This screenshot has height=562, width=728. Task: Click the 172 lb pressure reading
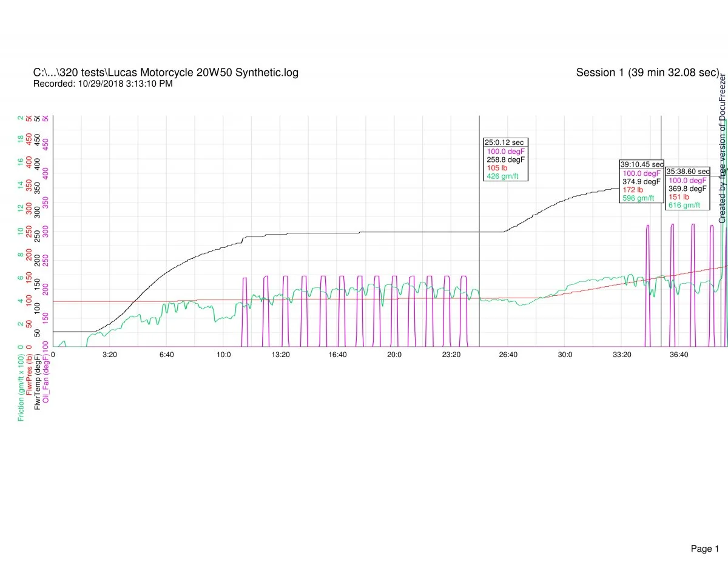tap(634, 190)
